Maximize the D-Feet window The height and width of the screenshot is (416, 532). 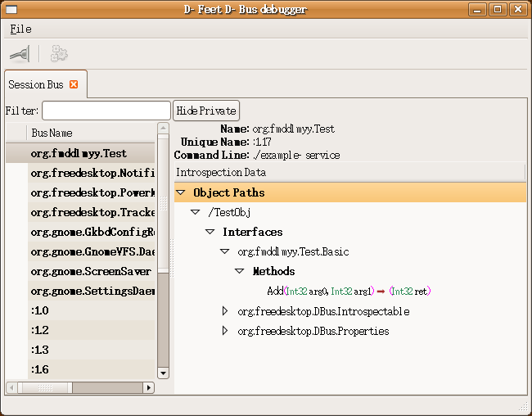click(498, 9)
